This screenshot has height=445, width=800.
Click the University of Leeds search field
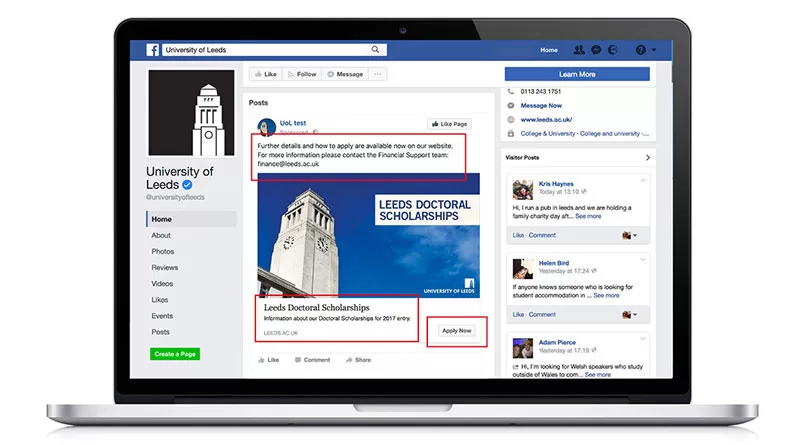(x=274, y=50)
